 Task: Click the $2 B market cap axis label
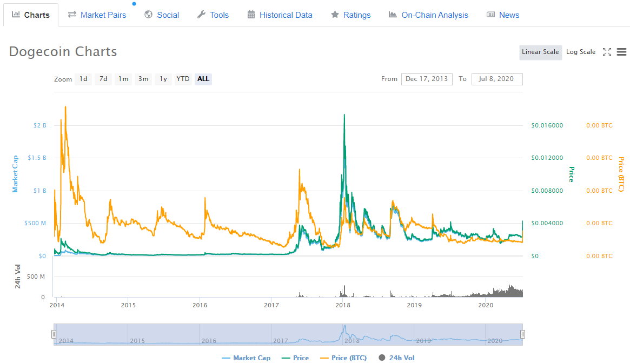tap(40, 126)
